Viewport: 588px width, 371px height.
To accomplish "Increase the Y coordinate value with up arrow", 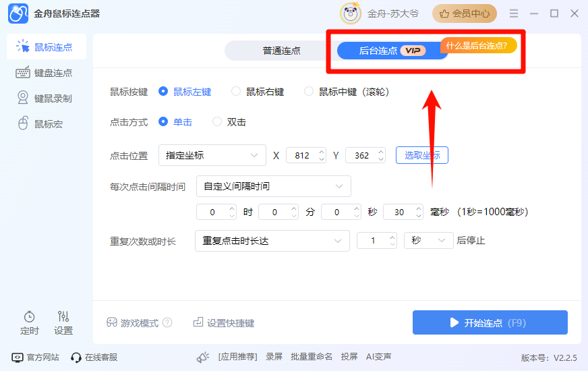I will [380, 152].
